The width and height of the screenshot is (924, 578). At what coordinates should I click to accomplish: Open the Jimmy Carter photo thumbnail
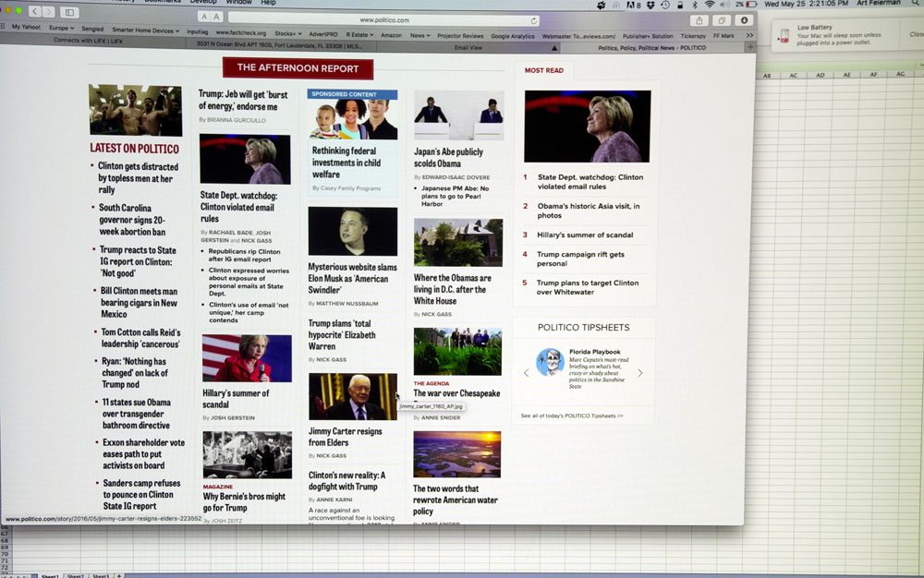[352, 397]
